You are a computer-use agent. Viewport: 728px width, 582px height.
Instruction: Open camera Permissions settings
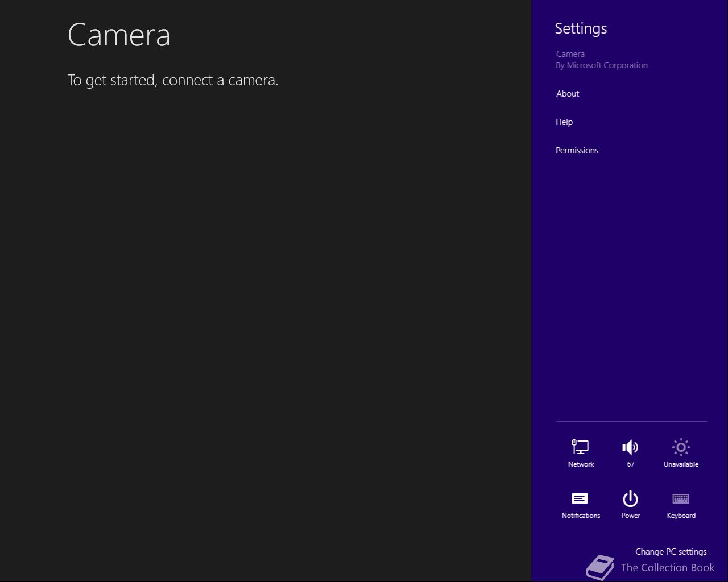577,151
